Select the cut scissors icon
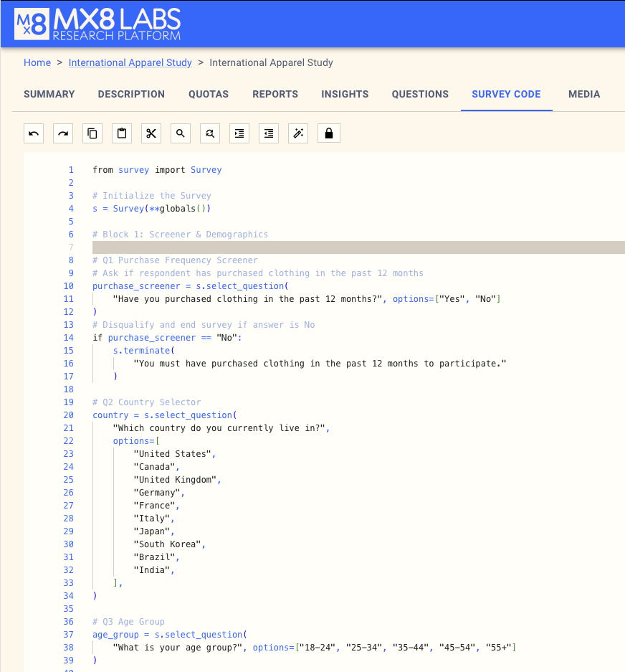 click(151, 133)
